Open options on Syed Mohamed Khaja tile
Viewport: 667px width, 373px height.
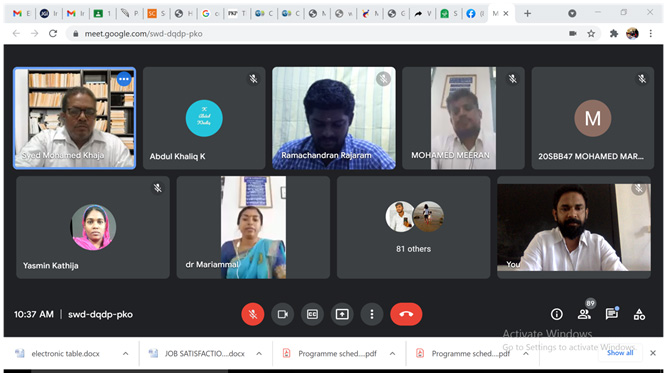124,79
